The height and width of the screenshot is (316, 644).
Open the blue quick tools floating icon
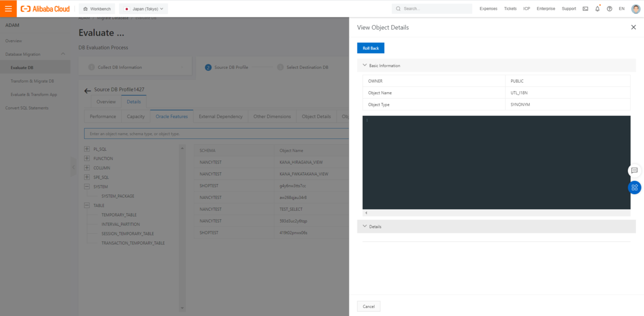[634, 187]
